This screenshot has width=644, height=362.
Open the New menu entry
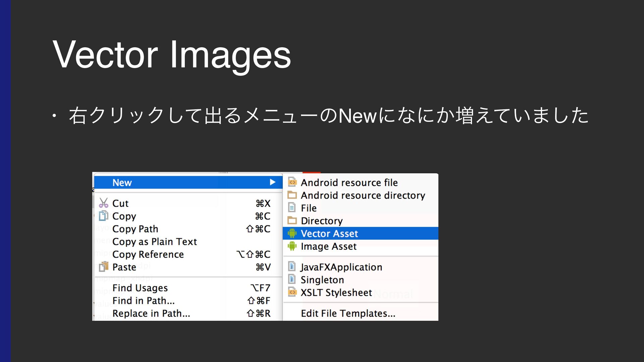188,182
